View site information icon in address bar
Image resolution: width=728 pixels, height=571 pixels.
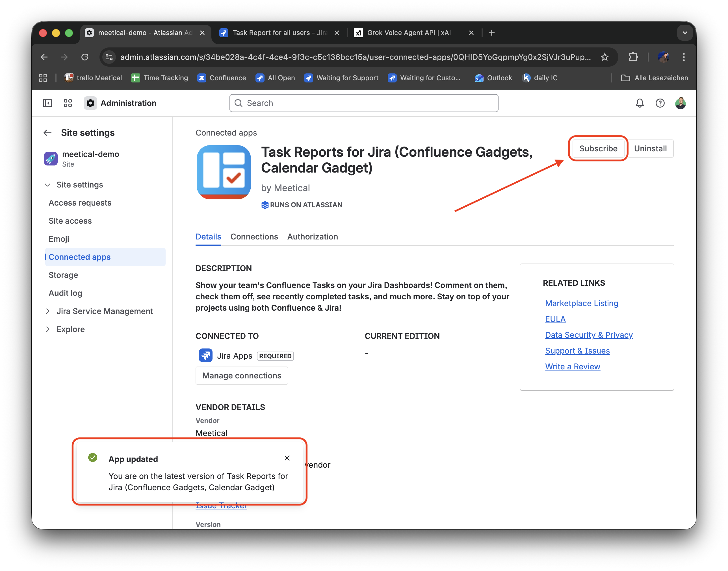109,57
